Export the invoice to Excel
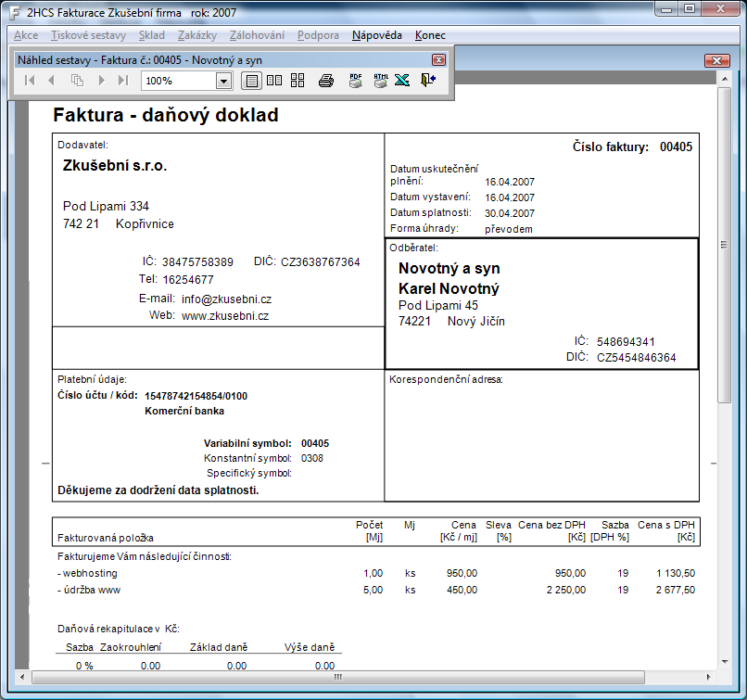Screen dimensions: 747x700 [x=402, y=81]
